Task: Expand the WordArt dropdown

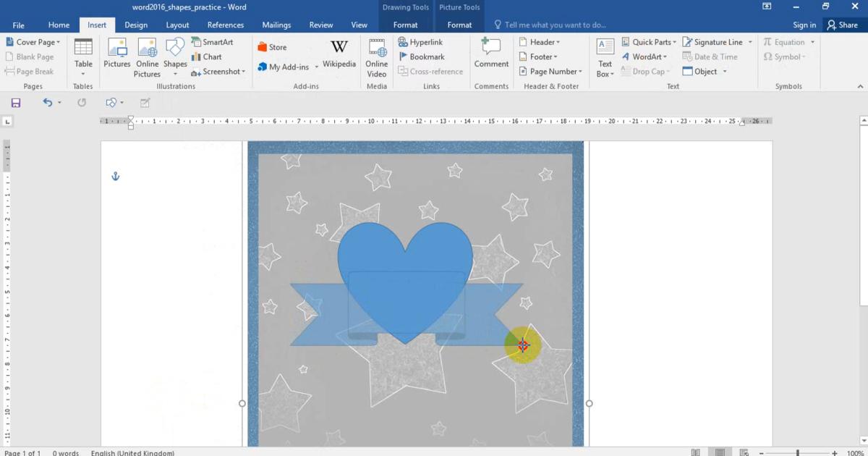Action: point(665,56)
